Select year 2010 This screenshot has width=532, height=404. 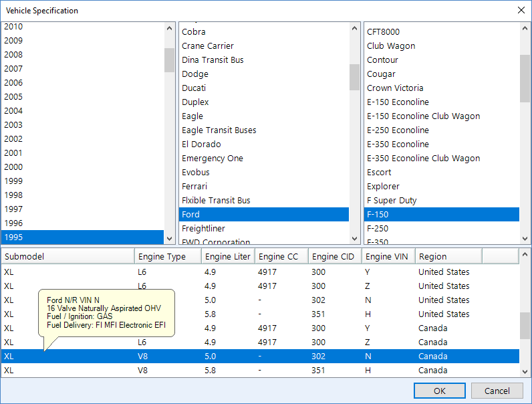click(x=82, y=27)
